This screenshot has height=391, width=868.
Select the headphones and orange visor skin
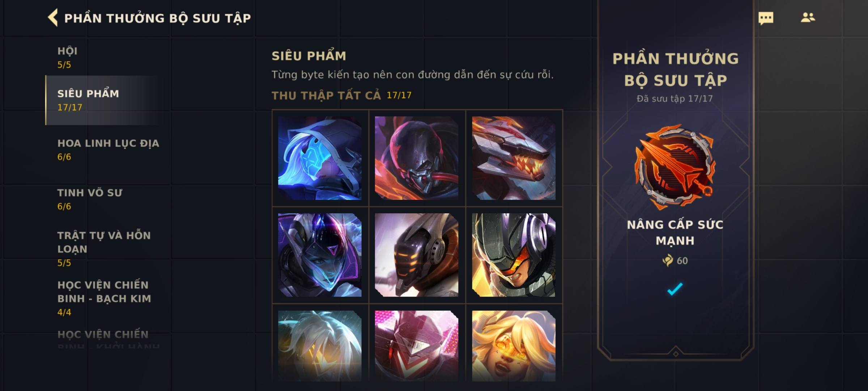tap(514, 255)
